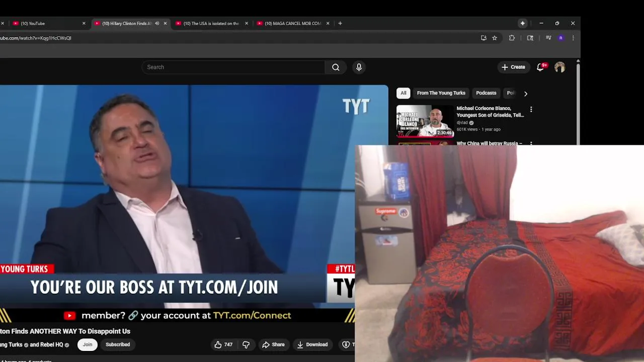Open Chrome three-dot menu
This screenshot has width=644, height=362.
(573, 38)
